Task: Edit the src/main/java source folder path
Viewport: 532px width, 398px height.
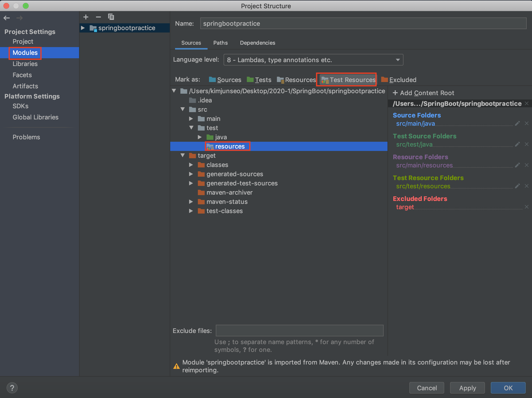Action: click(517, 123)
